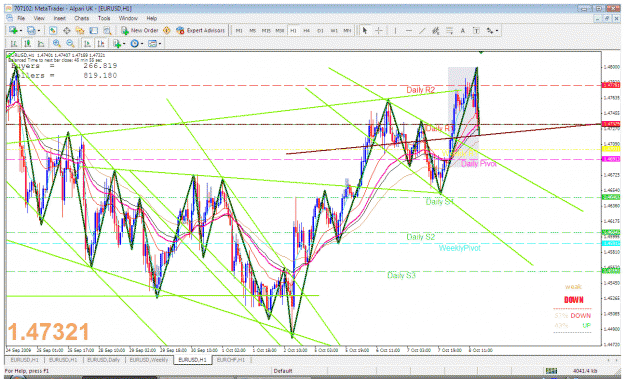Toggle the Expert Advisors button
The width and height of the screenshot is (625, 379).
[200, 31]
